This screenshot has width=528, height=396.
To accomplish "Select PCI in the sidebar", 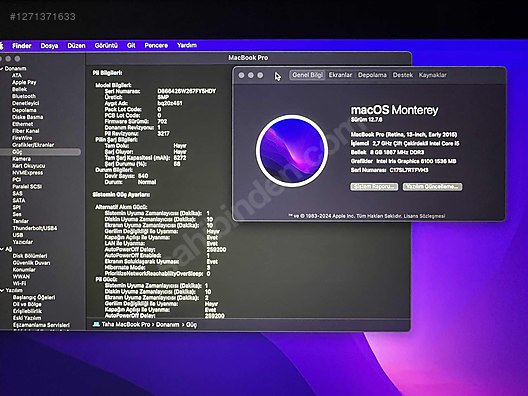I will [x=17, y=180].
